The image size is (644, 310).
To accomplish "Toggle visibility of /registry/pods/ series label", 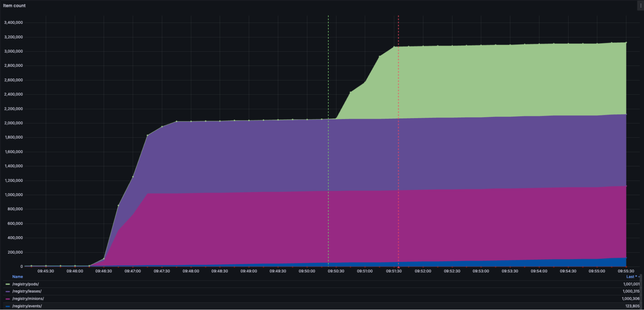I will coord(26,284).
